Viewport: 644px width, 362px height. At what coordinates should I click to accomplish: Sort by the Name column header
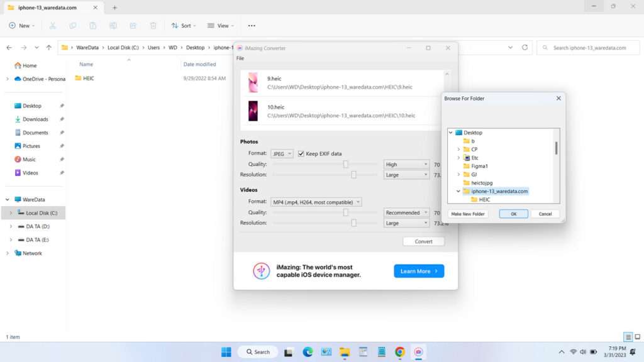point(86,65)
